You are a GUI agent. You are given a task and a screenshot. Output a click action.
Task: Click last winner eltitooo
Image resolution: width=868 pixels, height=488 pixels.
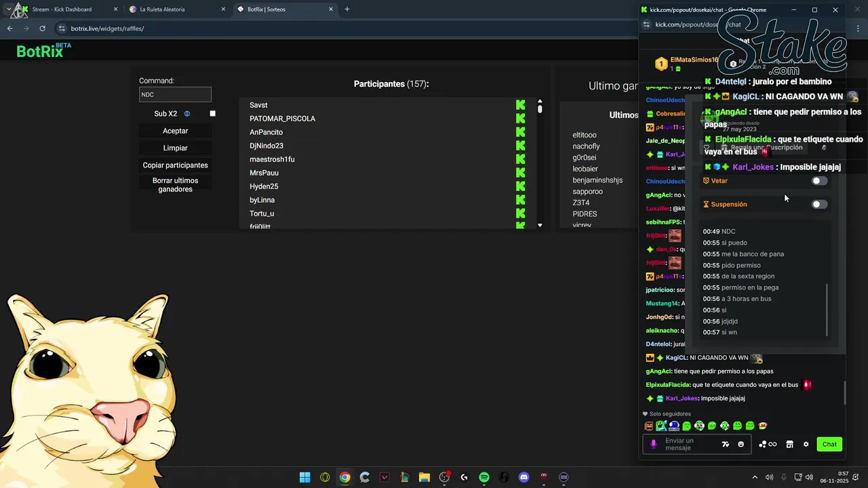(x=585, y=135)
